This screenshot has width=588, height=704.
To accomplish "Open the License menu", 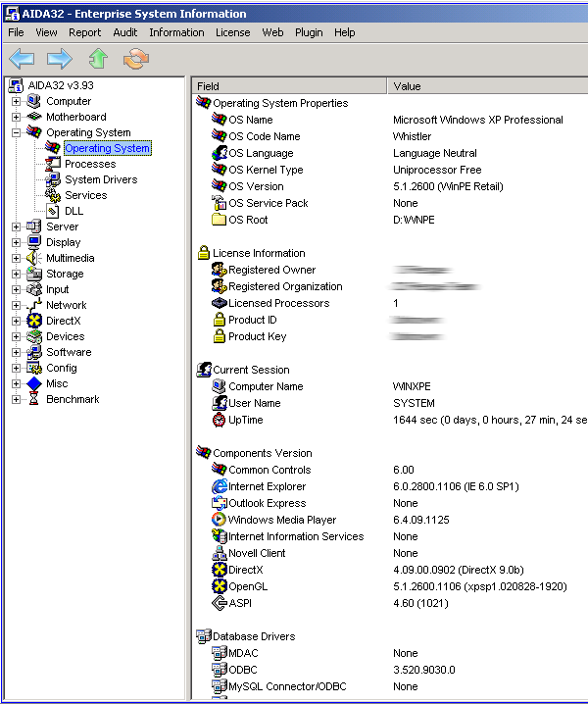I will point(232,32).
